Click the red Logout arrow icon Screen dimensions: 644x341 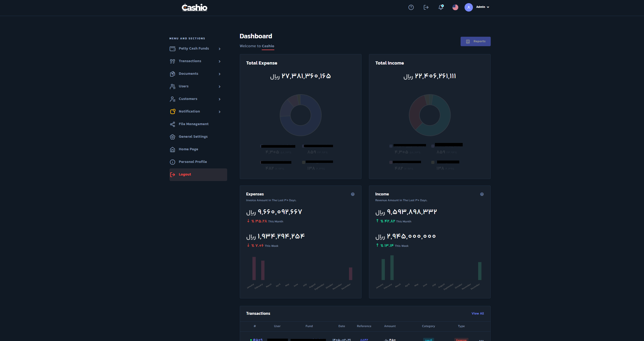(172, 174)
